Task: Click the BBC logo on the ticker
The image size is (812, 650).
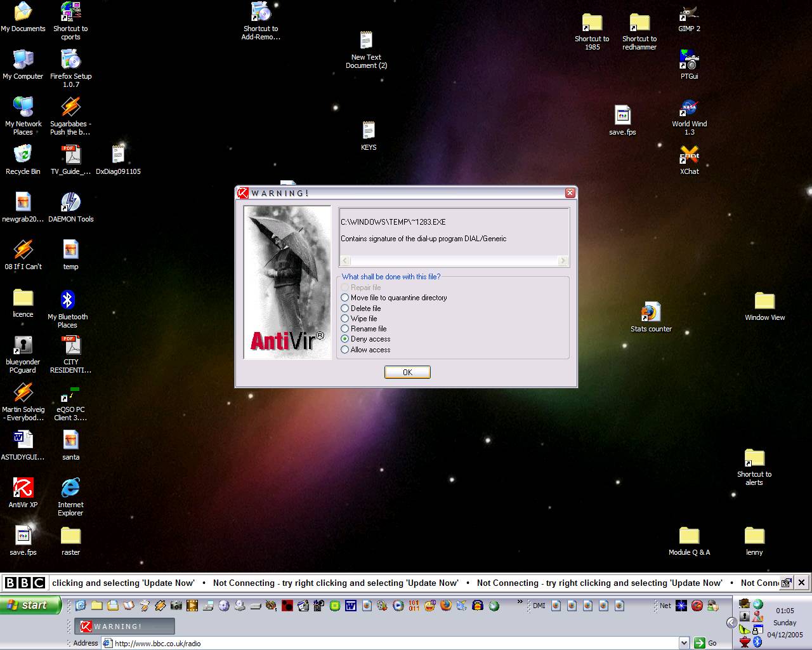Action: pos(25,583)
